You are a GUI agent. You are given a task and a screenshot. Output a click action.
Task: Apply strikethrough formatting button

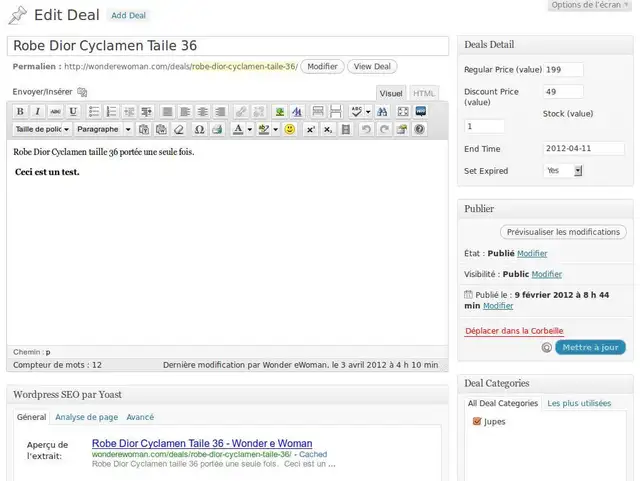[55, 111]
